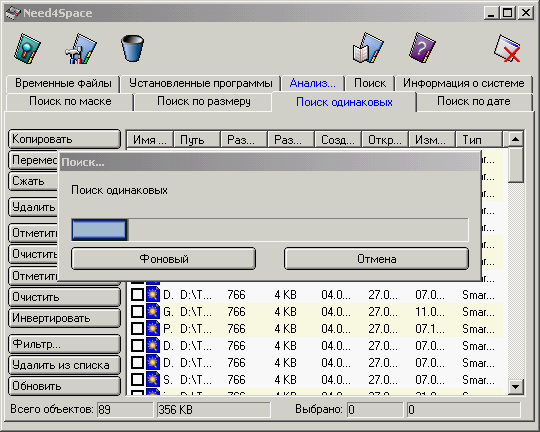Sort by Тип column header
This screenshot has width=540, height=432.
pyautogui.click(x=479, y=140)
